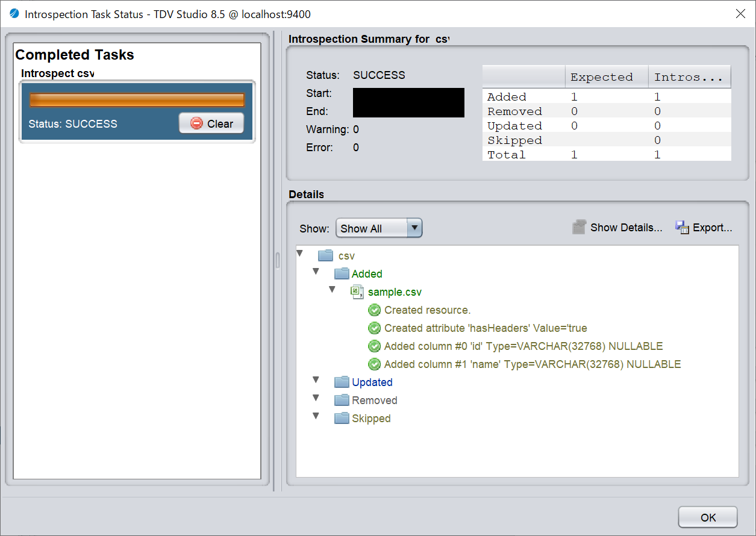Click the Export button
Image resolution: width=756 pixels, height=536 pixels.
[704, 228]
